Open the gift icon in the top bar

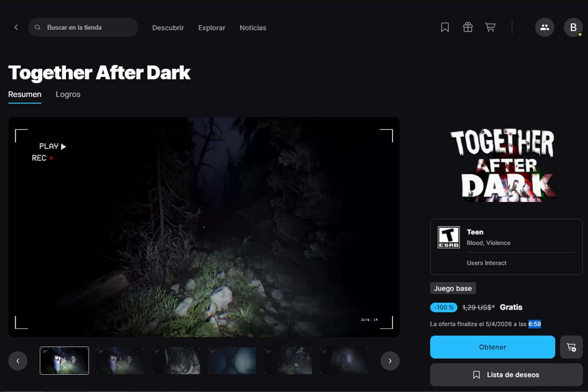coord(467,27)
